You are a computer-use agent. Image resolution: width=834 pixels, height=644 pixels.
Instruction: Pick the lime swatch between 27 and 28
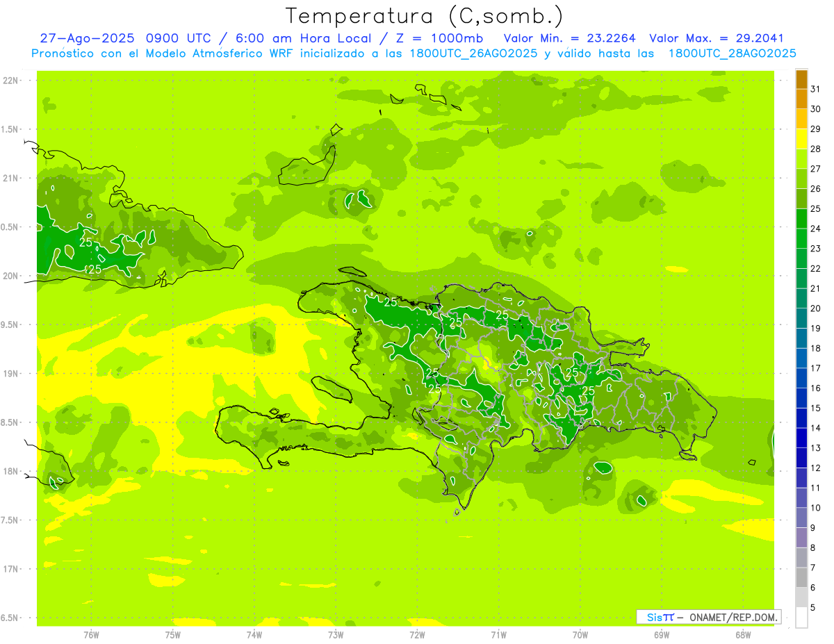click(x=801, y=159)
